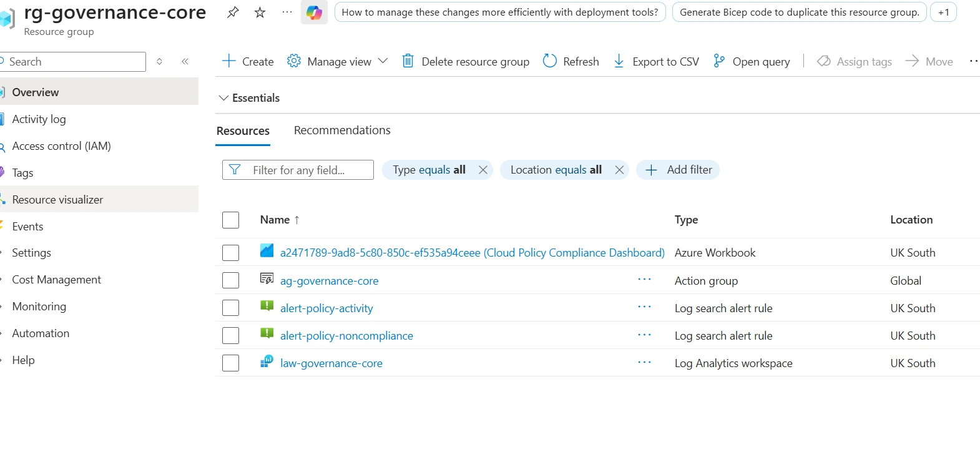980x452 pixels.
Task: Click the Manage view gear icon
Action: pyautogui.click(x=294, y=61)
